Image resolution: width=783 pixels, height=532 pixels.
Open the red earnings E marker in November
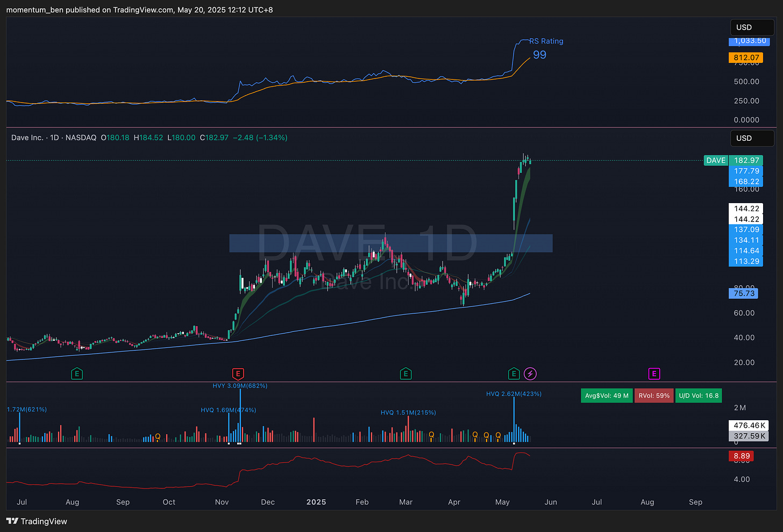pyautogui.click(x=238, y=373)
